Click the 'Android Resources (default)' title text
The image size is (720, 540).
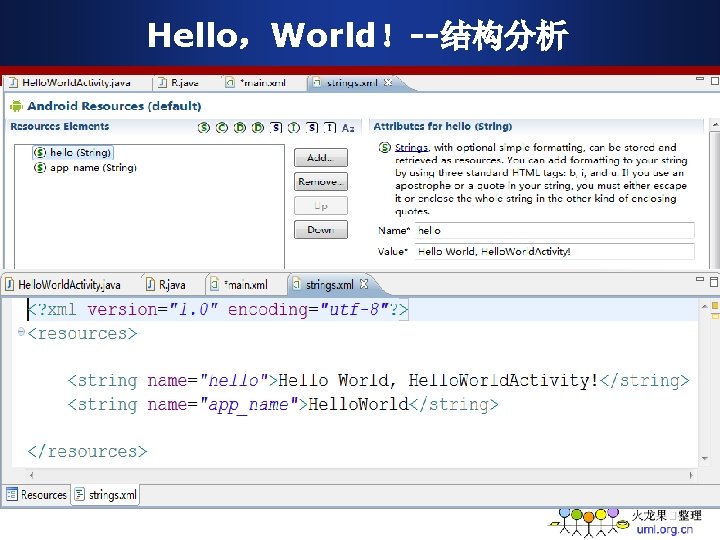114,106
